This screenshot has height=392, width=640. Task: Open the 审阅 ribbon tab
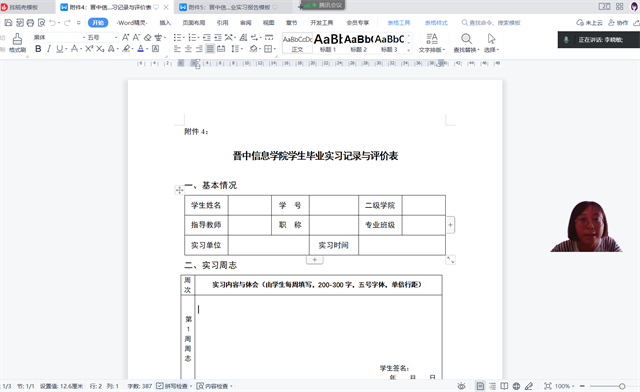coord(246,23)
